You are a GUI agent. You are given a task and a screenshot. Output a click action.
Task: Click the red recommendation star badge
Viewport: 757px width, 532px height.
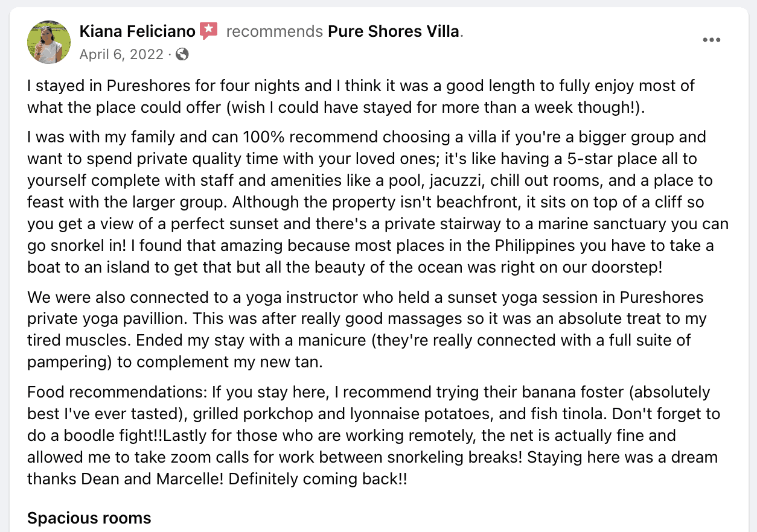(209, 31)
